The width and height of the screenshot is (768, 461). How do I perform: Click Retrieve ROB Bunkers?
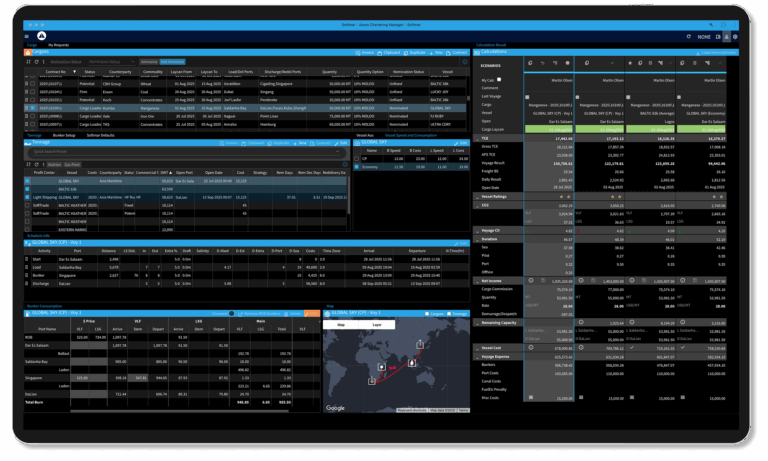tap(259, 314)
